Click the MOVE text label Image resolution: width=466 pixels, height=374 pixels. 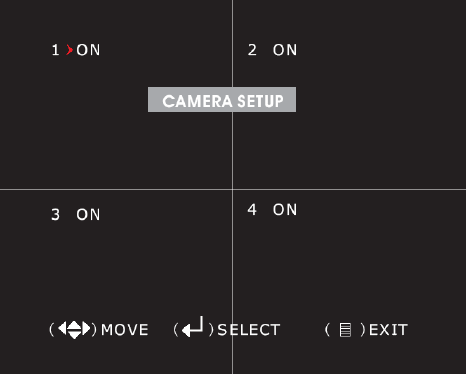[125, 330]
